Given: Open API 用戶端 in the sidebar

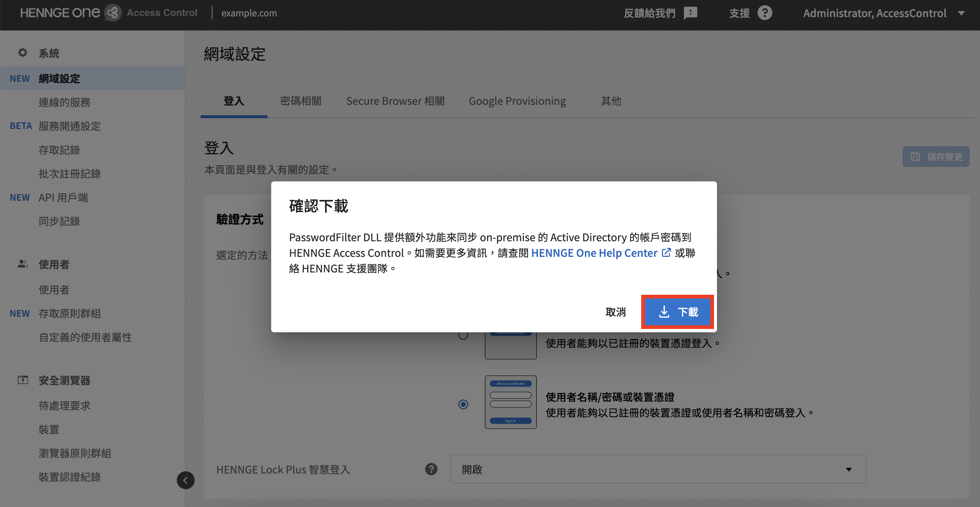Looking at the screenshot, I should click(63, 197).
